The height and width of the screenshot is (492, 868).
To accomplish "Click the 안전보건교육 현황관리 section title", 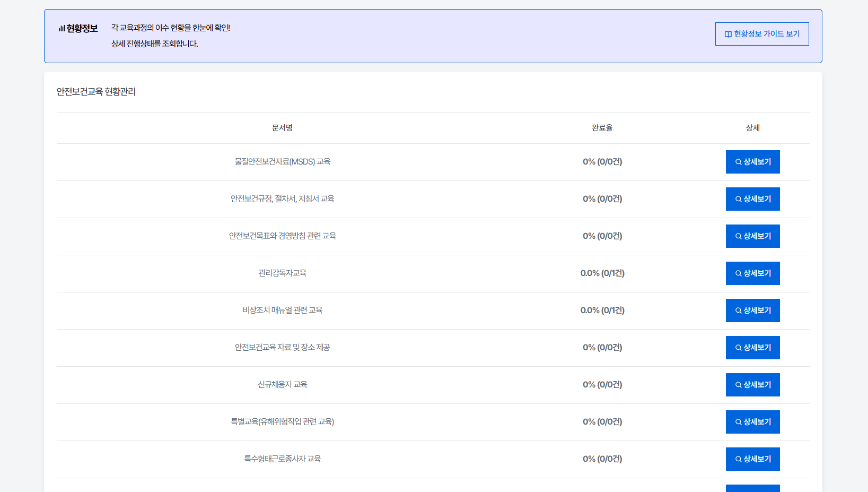I will [x=96, y=92].
